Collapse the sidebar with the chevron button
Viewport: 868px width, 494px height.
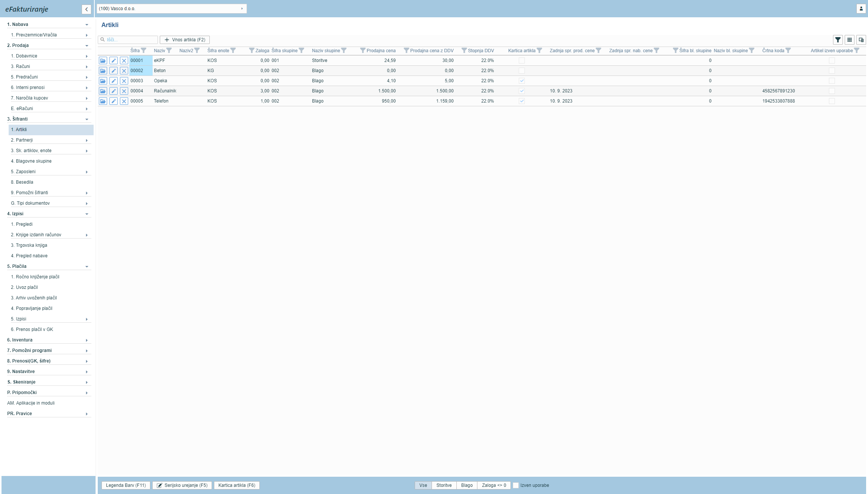[x=86, y=9]
